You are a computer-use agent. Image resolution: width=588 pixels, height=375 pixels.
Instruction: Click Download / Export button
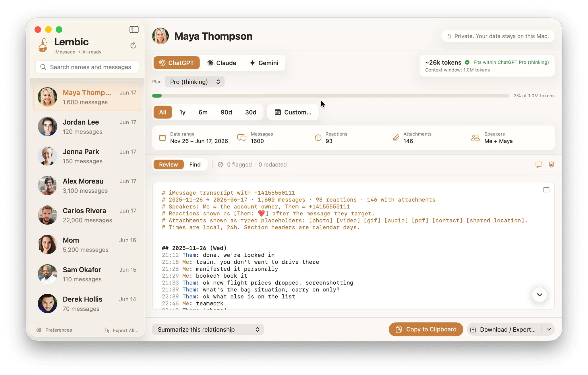pos(504,329)
